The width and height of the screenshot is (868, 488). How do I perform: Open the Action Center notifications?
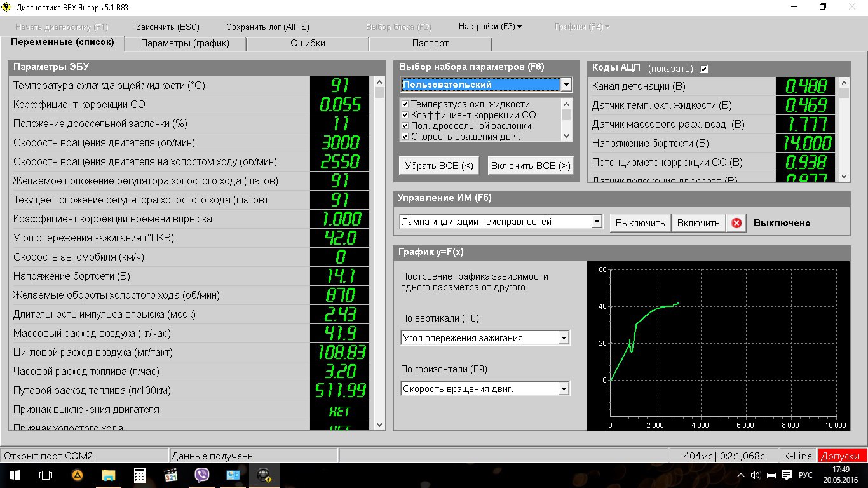tap(787, 475)
